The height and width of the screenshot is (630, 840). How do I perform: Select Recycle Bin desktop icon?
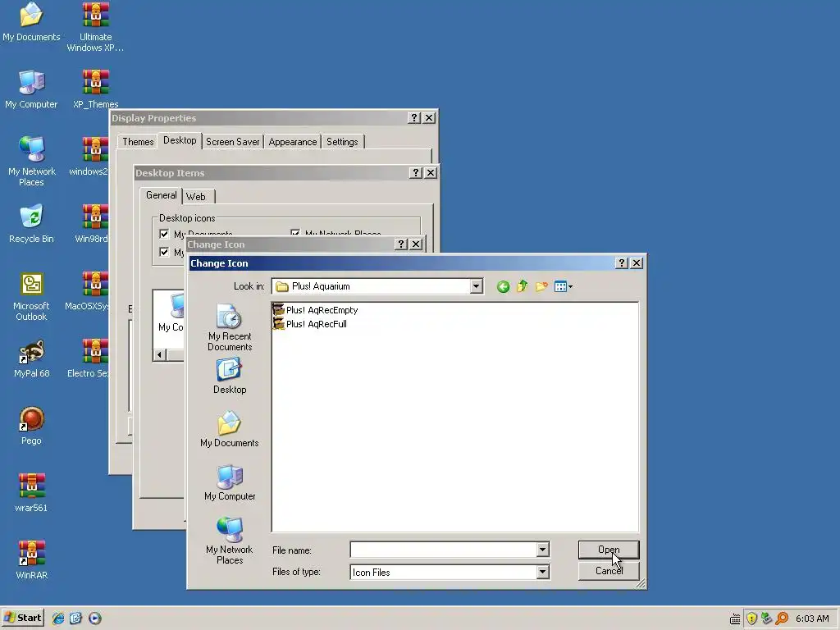(x=32, y=224)
